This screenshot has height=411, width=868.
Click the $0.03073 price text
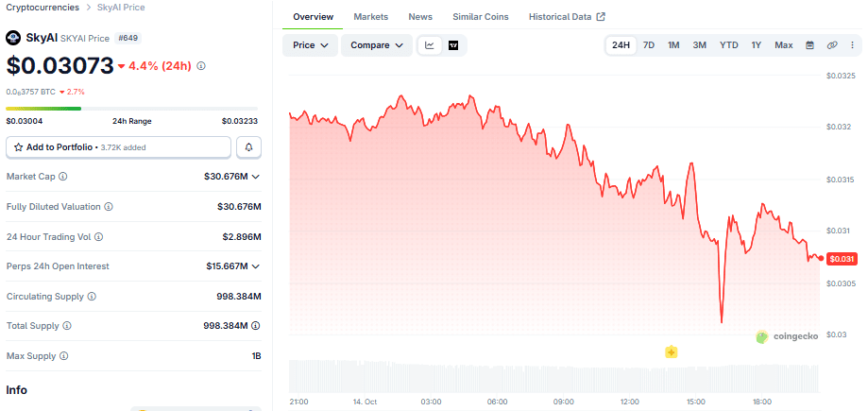pos(60,66)
